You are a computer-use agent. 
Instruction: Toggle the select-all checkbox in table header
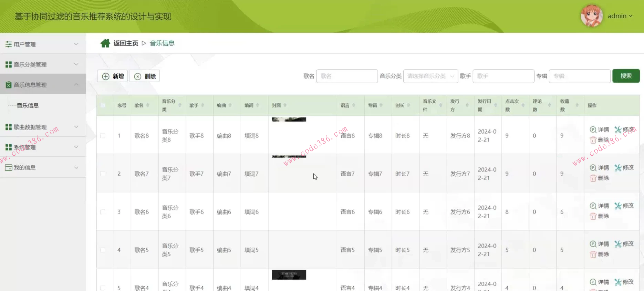click(103, 105)
